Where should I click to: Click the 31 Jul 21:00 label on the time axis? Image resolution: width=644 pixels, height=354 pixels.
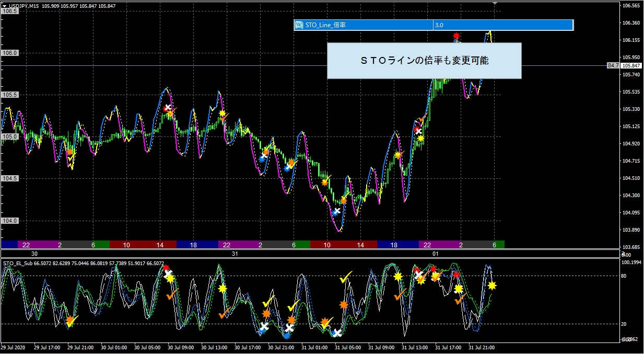tap(482, 347)
